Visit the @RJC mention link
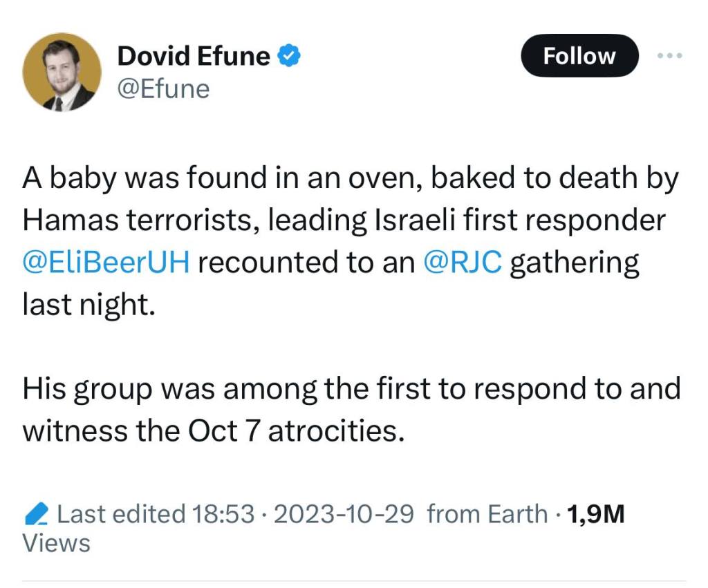The height and width of the screenshot is (588, 708). (x=462, y=263)
